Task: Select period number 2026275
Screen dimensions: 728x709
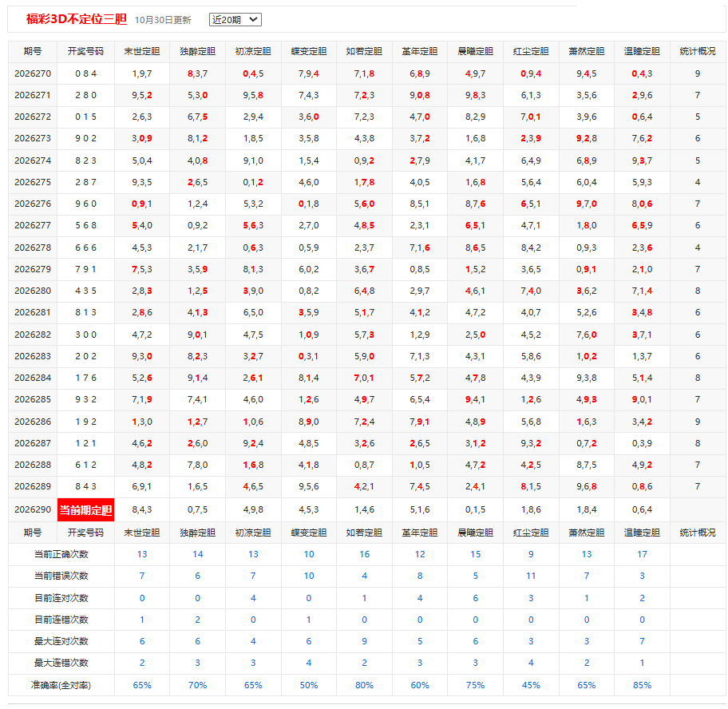Action: [x=33, y=182]
